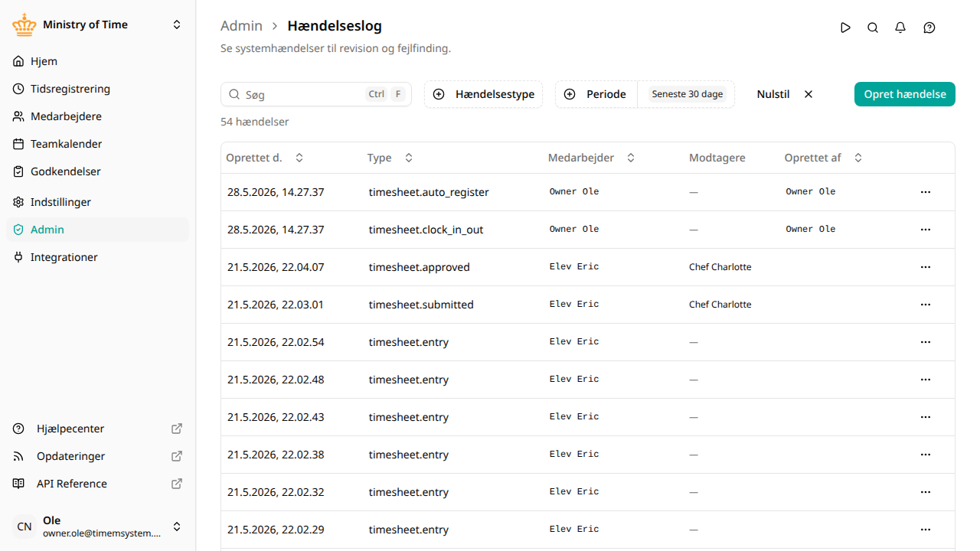Open notifications bell icon
Image resolution: width=980 pixels, height=551 pixels.
point(900,28)
